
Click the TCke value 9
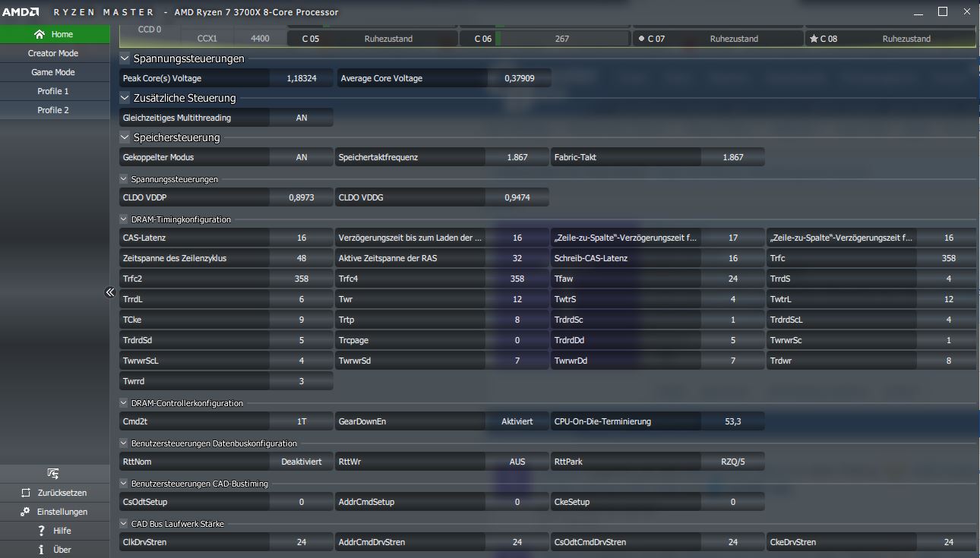coord(302,320)
